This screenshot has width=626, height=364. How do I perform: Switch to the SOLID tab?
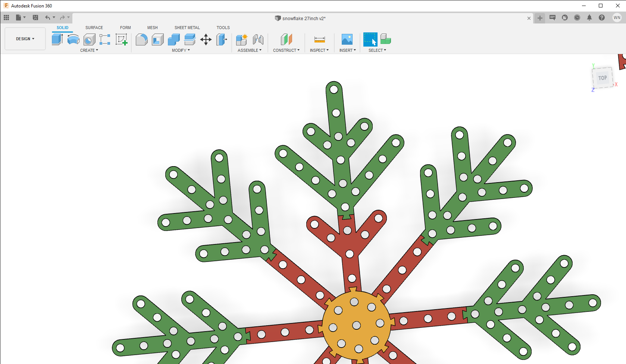pyautogui.click(x=62, y=28)
